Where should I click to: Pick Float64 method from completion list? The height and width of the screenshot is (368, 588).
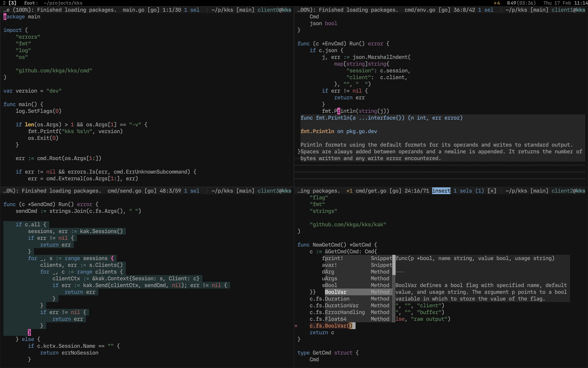(336, 319)
